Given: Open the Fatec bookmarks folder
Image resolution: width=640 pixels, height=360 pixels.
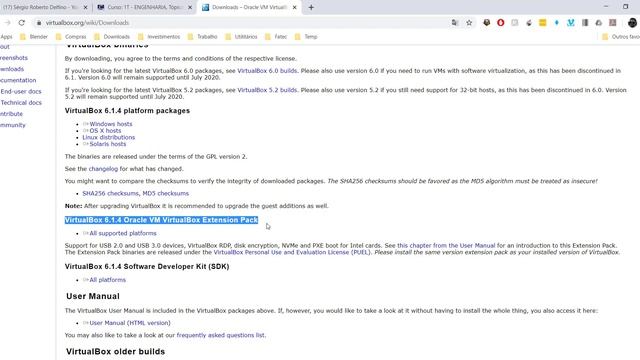Looking at the screenshot, I should 276,37.
